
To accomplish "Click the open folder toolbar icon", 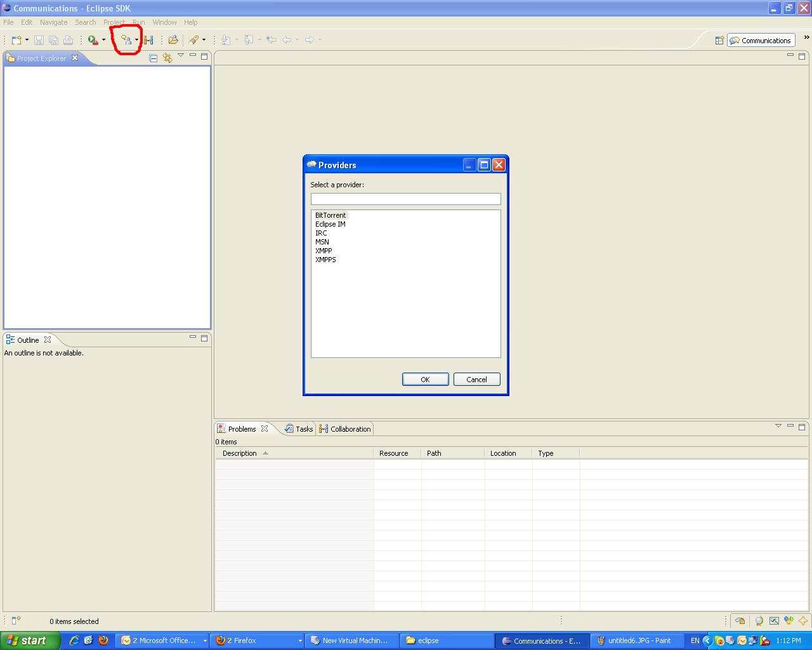I will (x=173, y=40).
